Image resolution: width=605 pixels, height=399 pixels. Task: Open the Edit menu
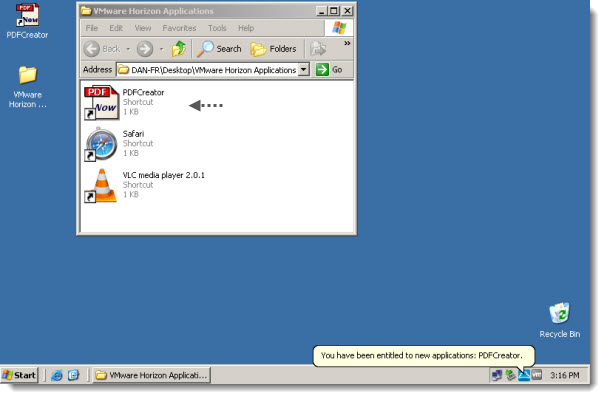click(116, 28)
